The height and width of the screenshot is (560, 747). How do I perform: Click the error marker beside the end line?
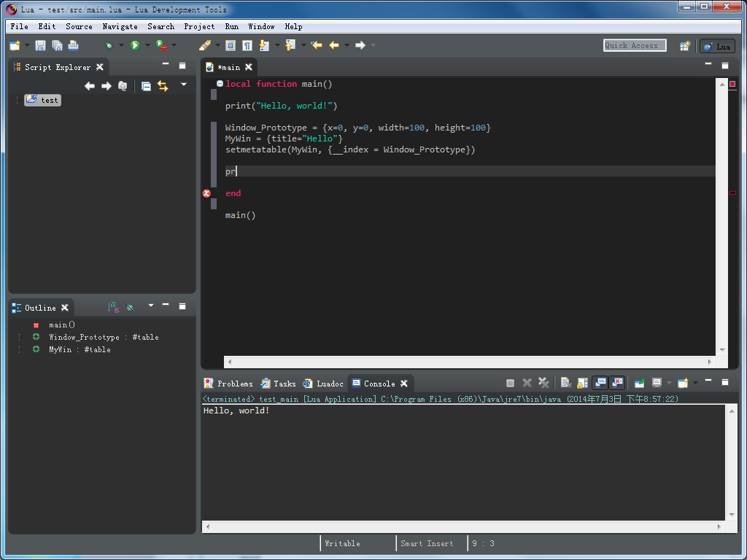point(206,193)
